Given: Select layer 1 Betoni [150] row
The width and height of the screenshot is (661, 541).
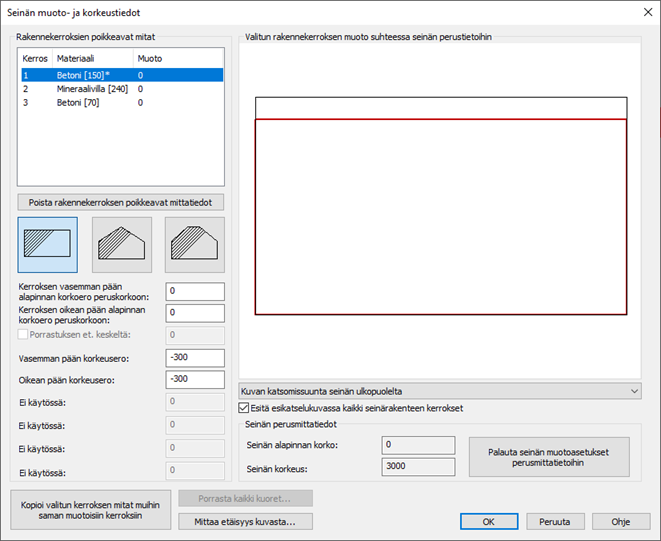Looking at the screenshot, I should coord(120,75).
